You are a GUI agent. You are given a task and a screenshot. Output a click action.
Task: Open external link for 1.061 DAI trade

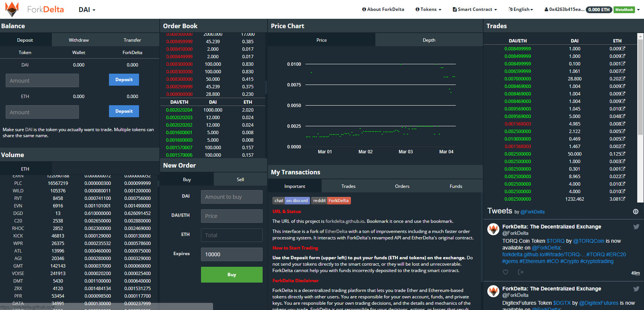(623, 71)
